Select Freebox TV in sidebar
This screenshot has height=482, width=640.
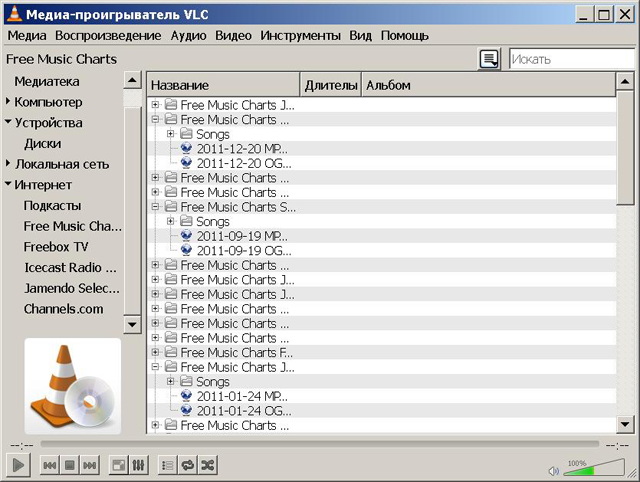(56, 247)
